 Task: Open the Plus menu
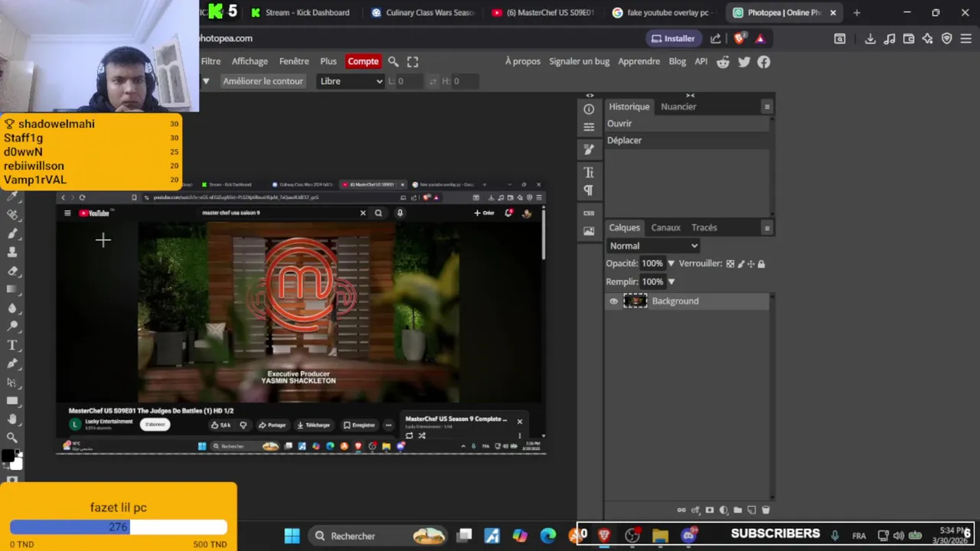328,61
